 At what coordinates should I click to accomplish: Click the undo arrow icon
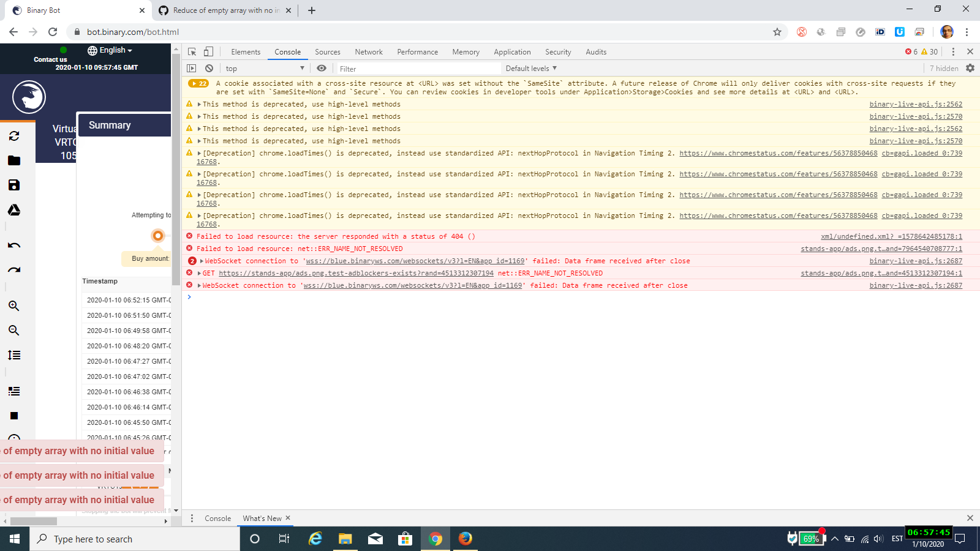pos(14,246)
